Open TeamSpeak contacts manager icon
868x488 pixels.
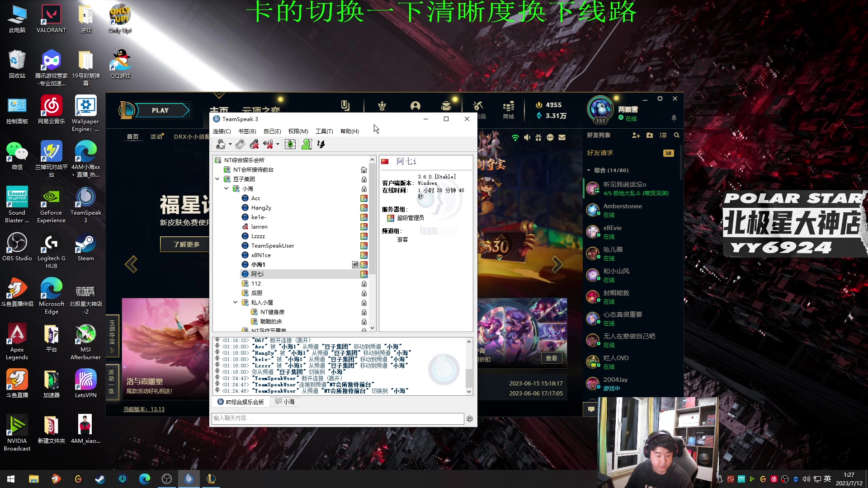[x=307, y=144]
